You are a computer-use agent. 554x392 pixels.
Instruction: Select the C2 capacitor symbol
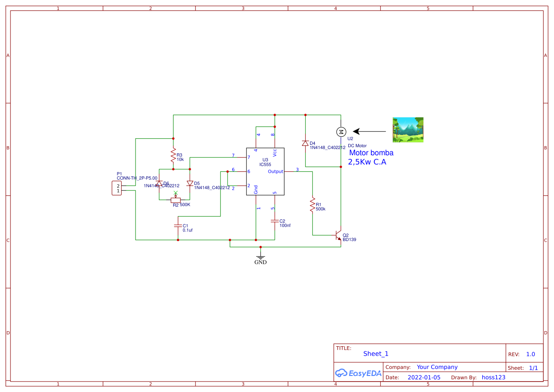[275, 221]
